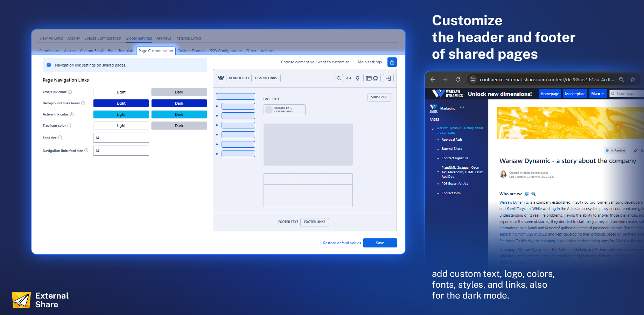Viewport: 644px width, 315px height.
Task: Click the HEADER LINKS element button
Action: click(266, 78)
